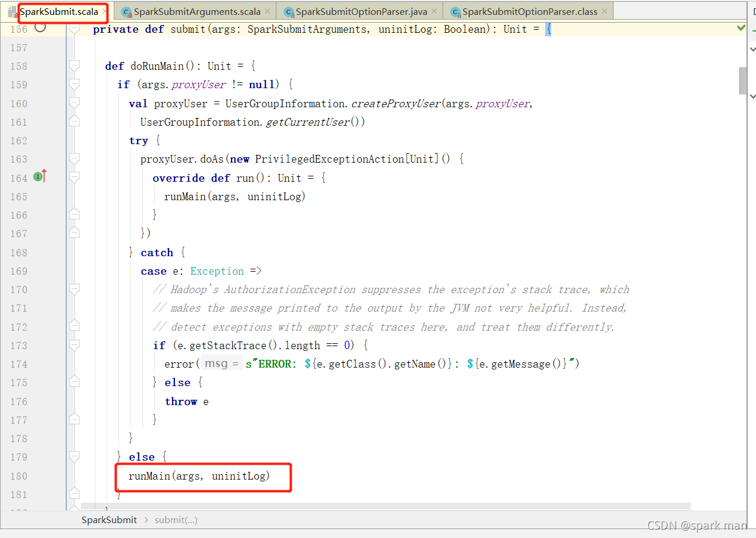
Task: Collapse the else fold marker on line 175
Action: point(74,382)
